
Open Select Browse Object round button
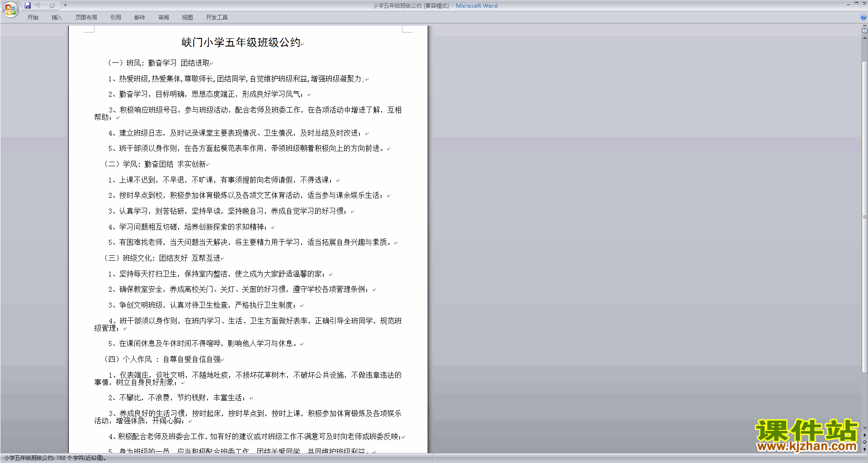pos(864,442)
